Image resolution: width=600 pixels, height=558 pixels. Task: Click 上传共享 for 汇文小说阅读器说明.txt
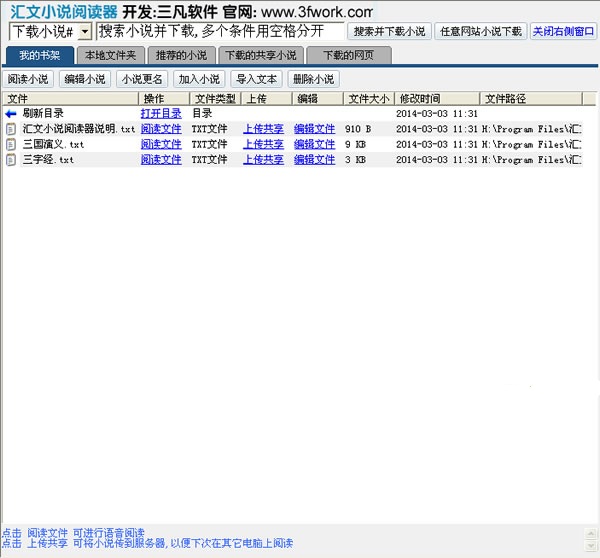(x=264, y=129)
